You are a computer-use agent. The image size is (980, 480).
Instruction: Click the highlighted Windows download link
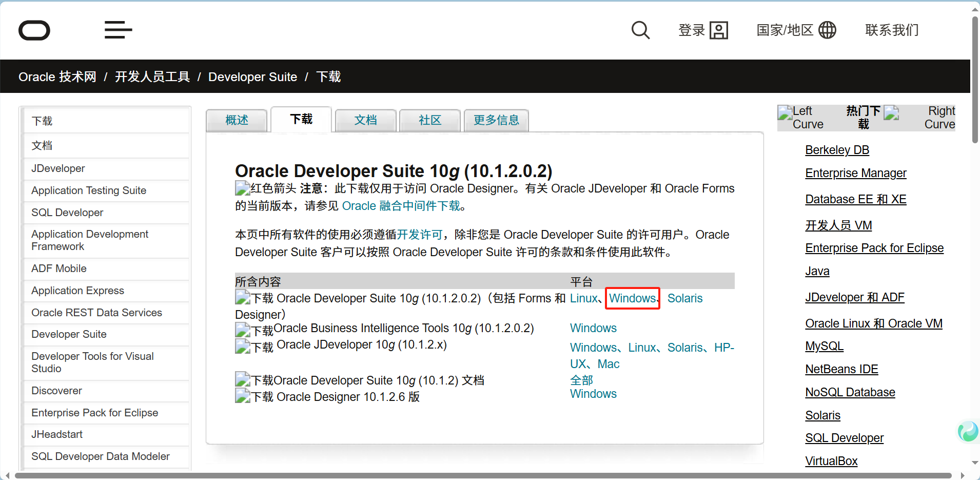(632, 298)
